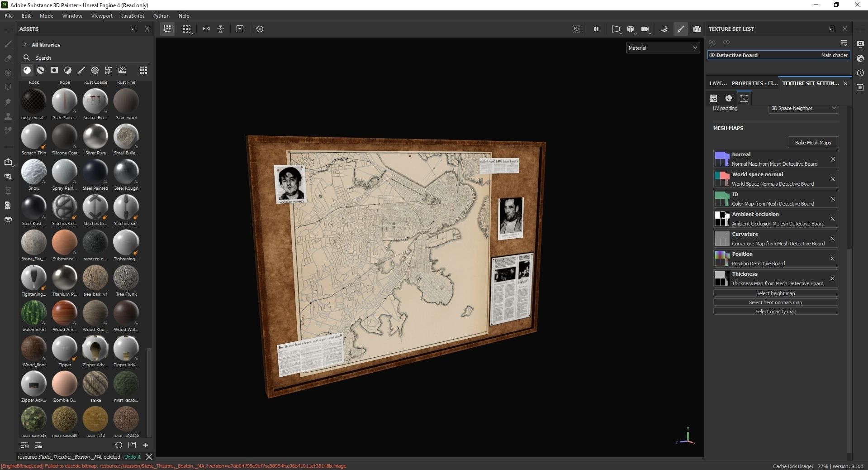Filter assets by Materials sphere icon

point(27,70)
